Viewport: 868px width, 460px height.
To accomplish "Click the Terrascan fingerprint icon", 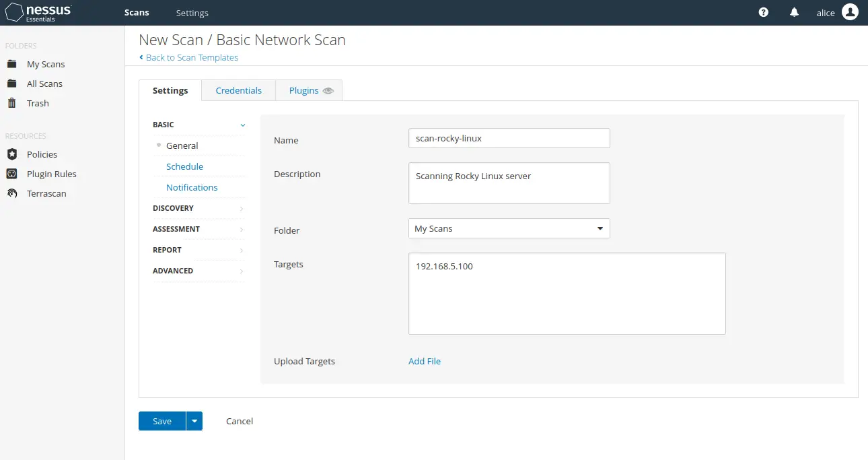I will tap(11, 193).
